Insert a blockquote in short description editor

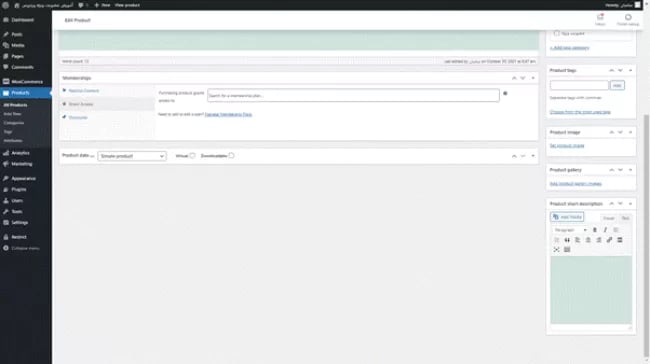[567, 240]
